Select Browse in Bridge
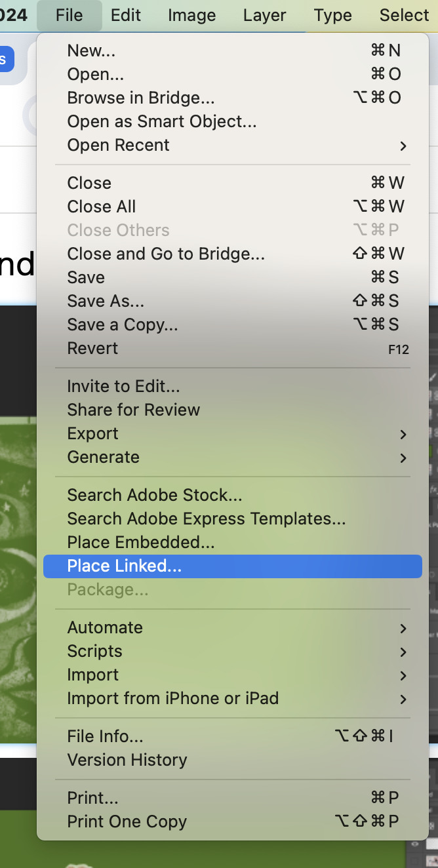The width and height of the screenshot is (438, 868). tap(233, 98)
